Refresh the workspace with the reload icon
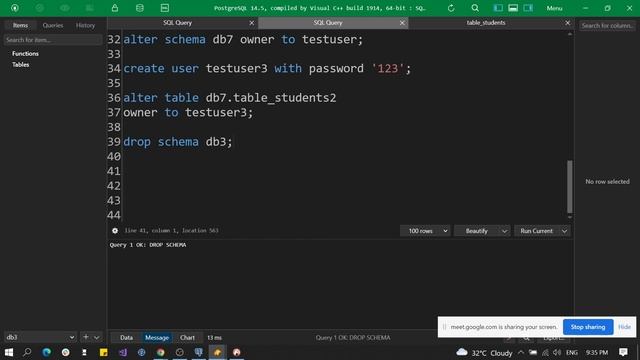Image resolution: width=640 pixels, height=360 pixels. click(451, 8)
